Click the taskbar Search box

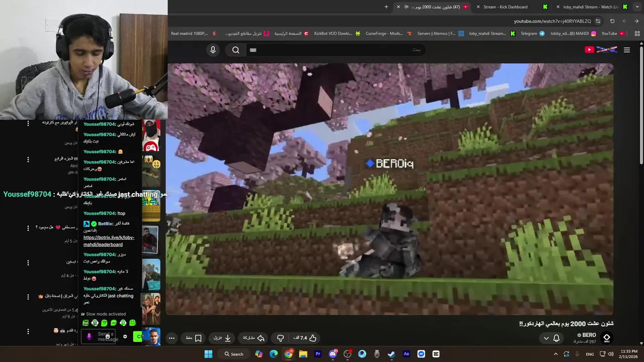(x=233, y=354)
